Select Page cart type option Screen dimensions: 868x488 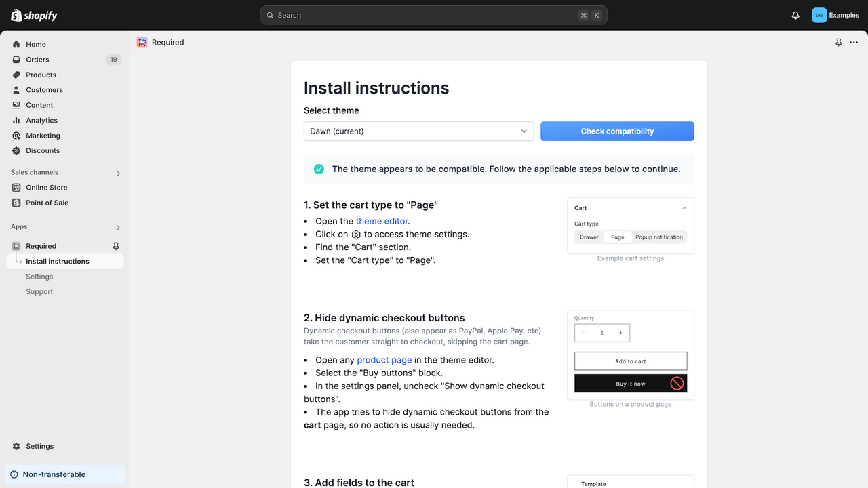pyautogui.click(x=617, y=237)
